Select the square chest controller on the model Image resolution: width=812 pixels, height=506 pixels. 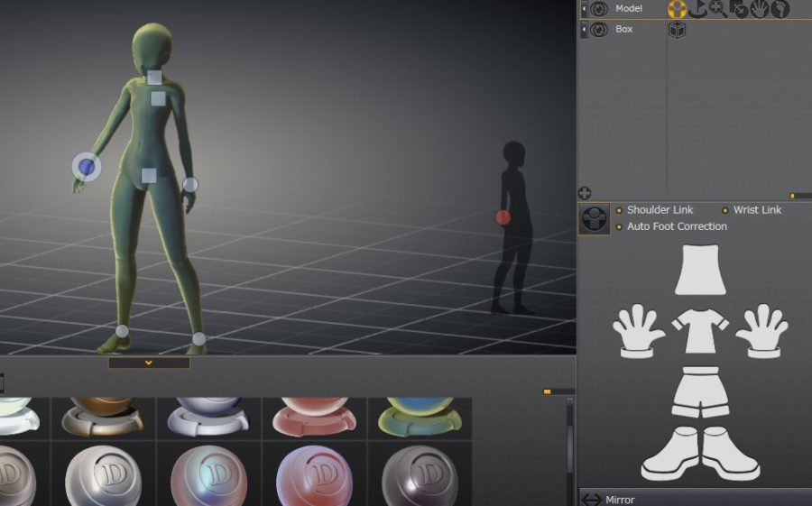coord(159,98)
